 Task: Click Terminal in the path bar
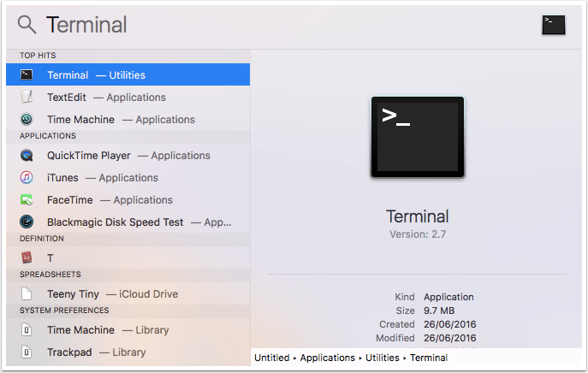click(429, 358)
